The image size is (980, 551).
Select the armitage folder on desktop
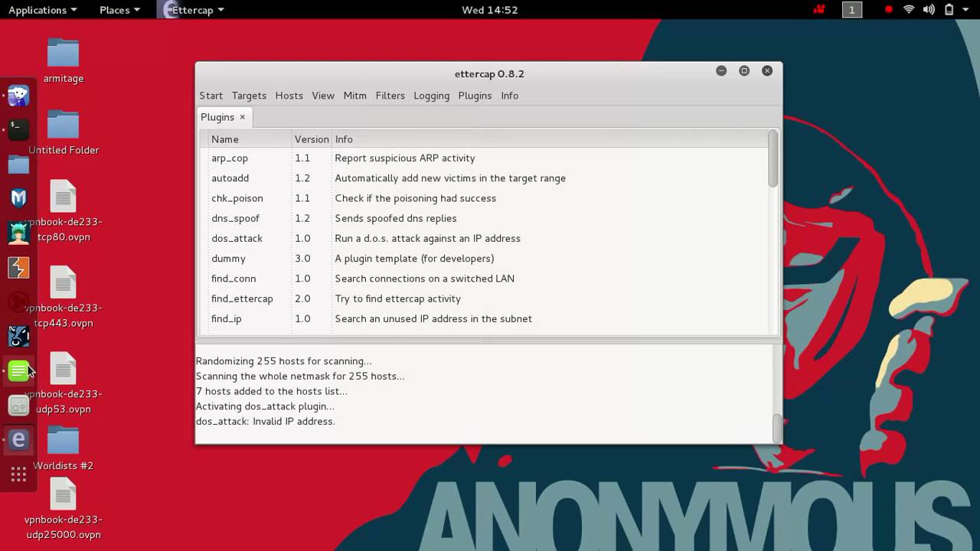tap(64, 61)
